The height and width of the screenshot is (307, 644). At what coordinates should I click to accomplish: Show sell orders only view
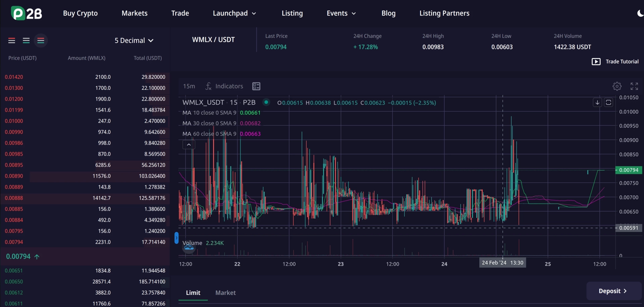click(x=12, y=41)
